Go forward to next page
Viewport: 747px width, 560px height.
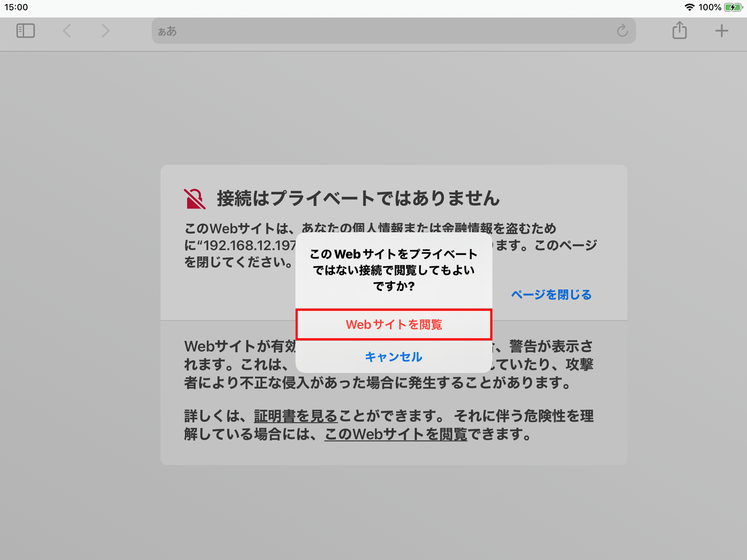pyautogui.click(x=105, y=31)
